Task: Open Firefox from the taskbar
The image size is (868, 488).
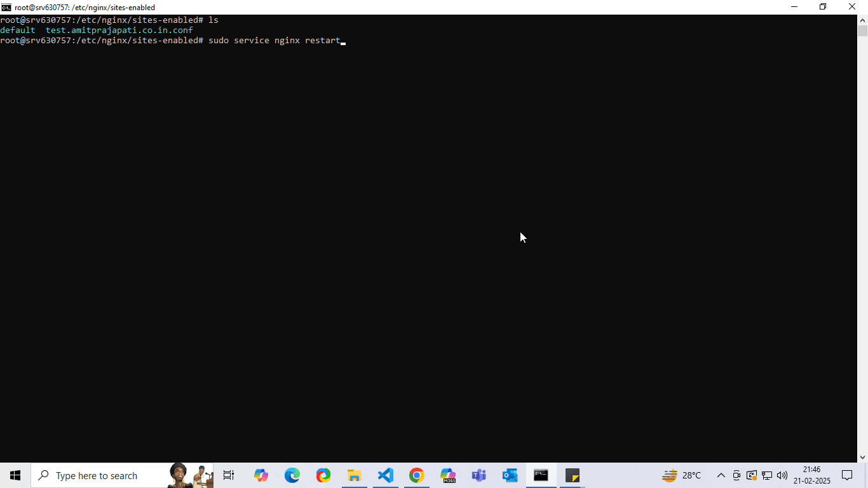Action: tap(323, 475)
